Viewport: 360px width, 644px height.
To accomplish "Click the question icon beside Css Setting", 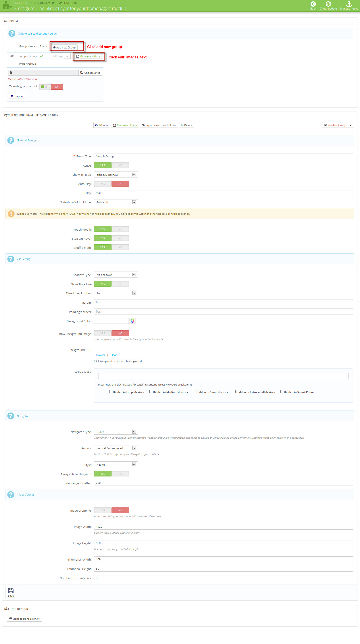I will [x=11, y=259].
